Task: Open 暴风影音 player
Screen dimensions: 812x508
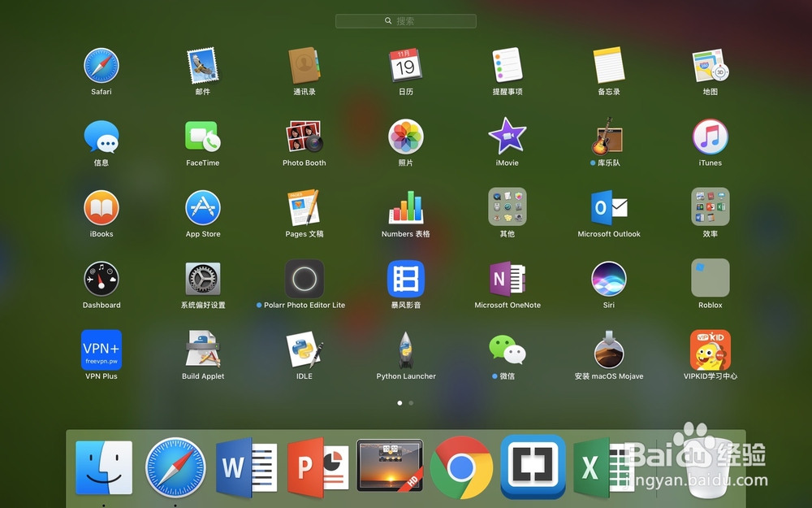Action: 405,279
